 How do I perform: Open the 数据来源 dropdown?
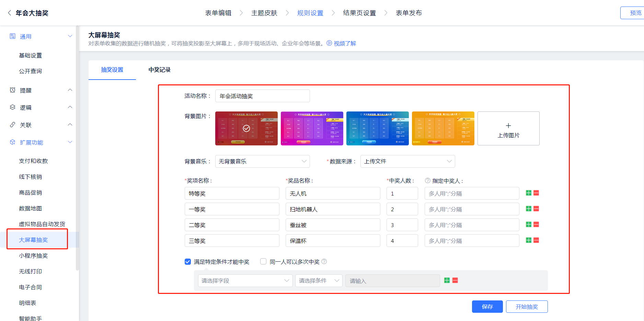click(408, 162)
